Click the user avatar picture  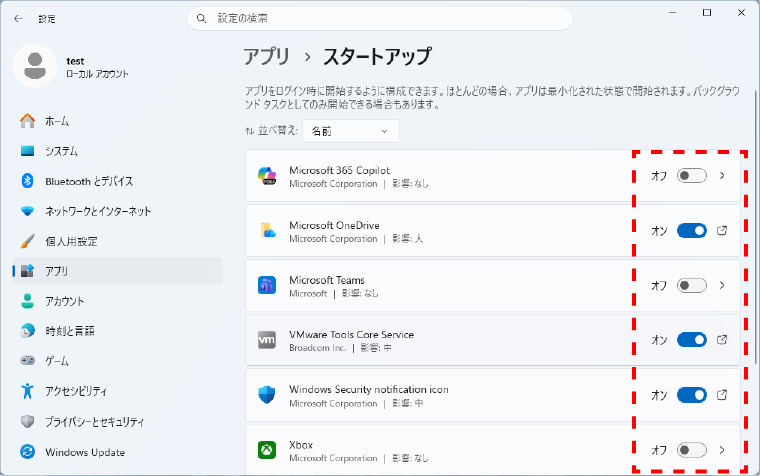pos(35,65)
